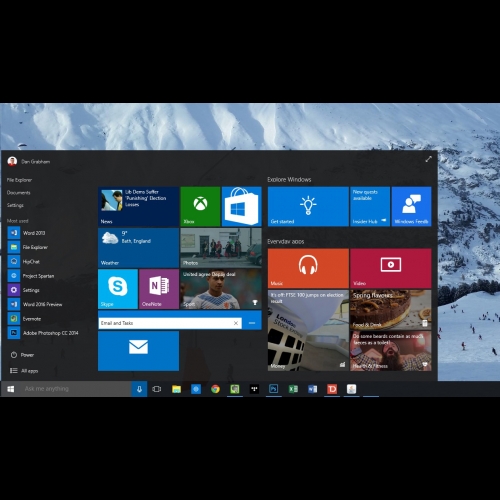Open the Photos tile
This screenshot has width=500, height=500.
click(221, 248)
